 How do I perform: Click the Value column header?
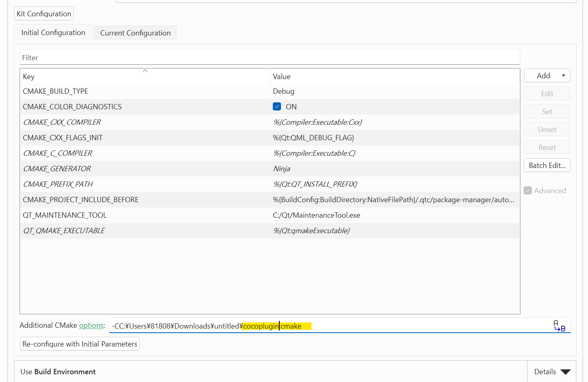point(282,77)
